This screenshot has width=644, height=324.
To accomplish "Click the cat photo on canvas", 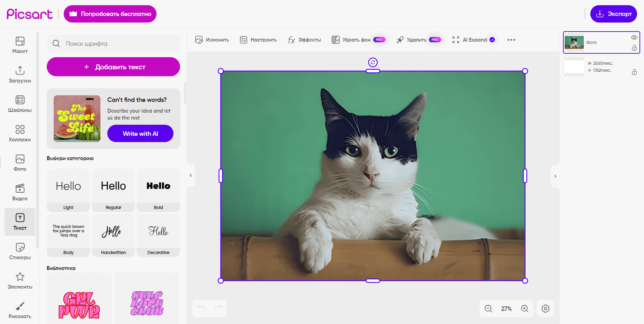I will click(x=373, y=176).
